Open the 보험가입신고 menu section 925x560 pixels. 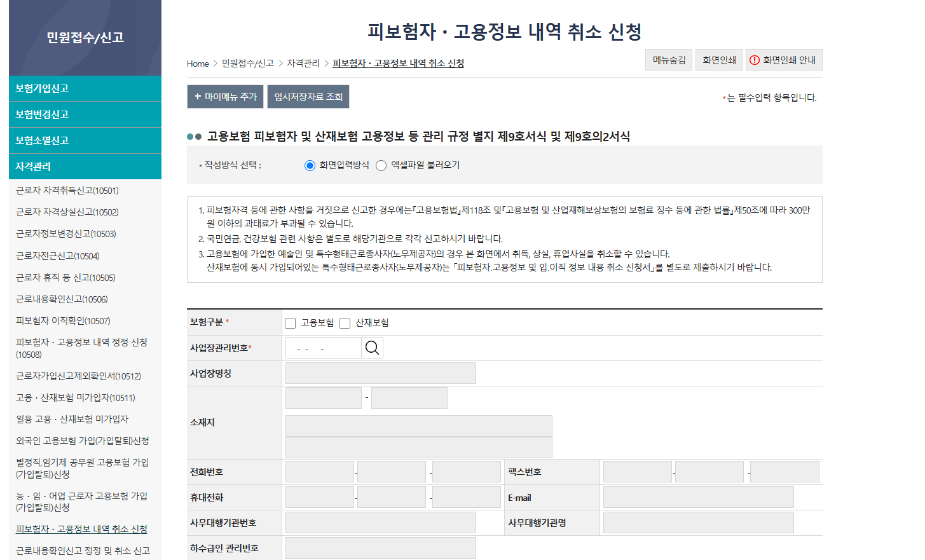click(85, 88)
